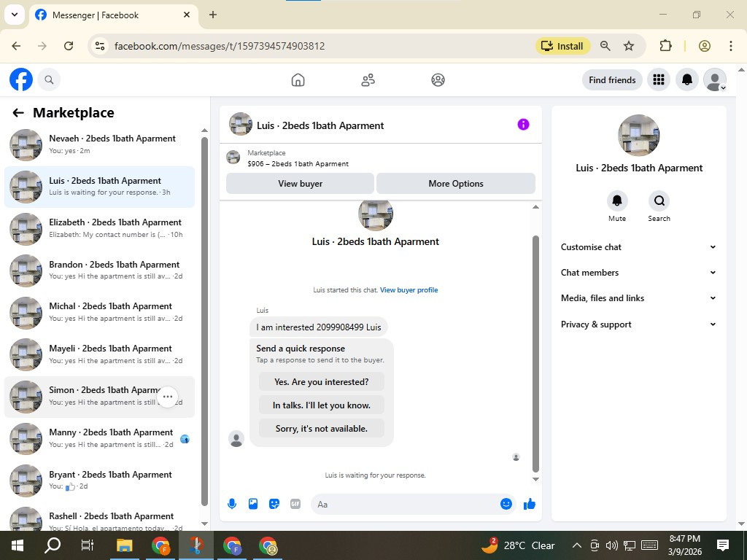Image resolution: width=747 pixels, height=560 pixels.
Task: Mute the Luis conversation
Action: tap(617, 201)
